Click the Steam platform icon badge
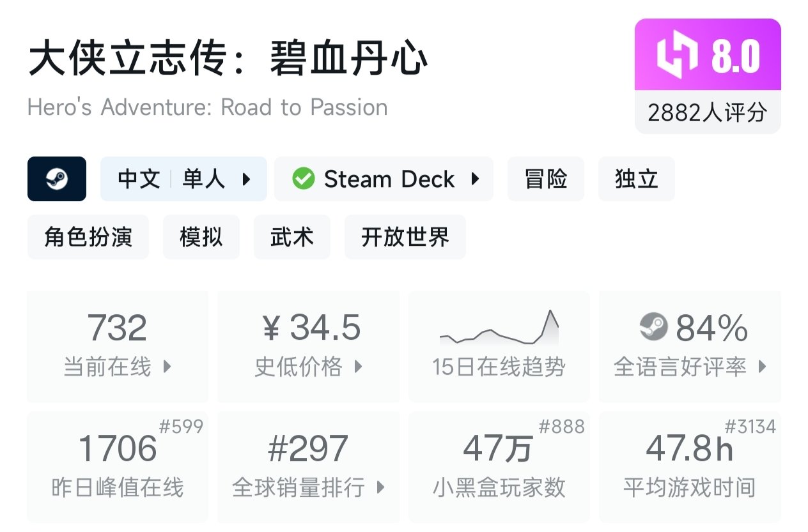Image resolution: width=808 pixels, height=532 pixels. click(57, 179)
